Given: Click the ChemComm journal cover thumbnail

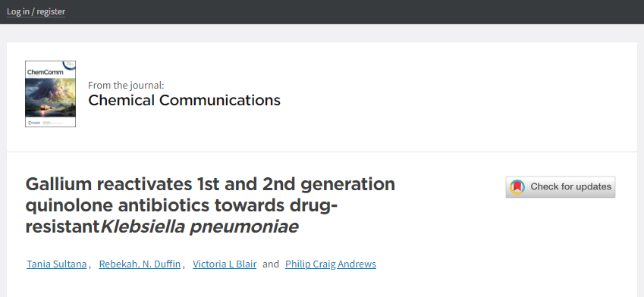Looking at the screenshot, I should [x=51, y=94].
